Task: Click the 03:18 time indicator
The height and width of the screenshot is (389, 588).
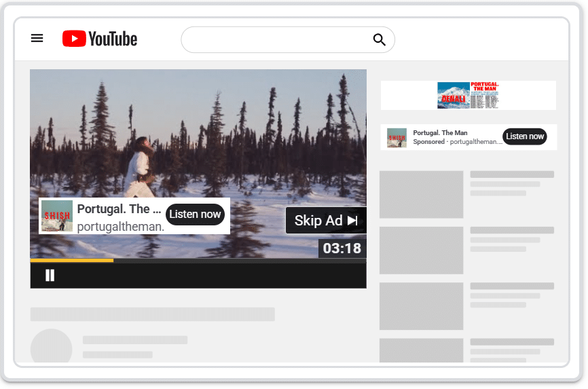Action: 342,248
